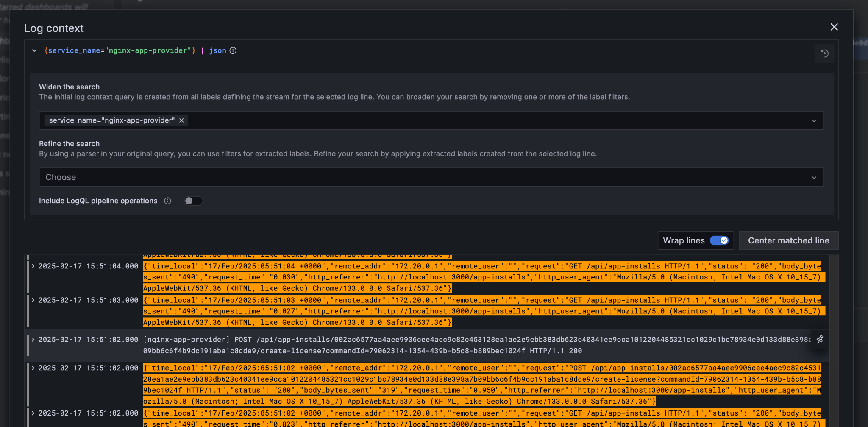Enable Include LogQL pipeline operations
The height and width of the screenshot is (427, 868).
point(193,201)
